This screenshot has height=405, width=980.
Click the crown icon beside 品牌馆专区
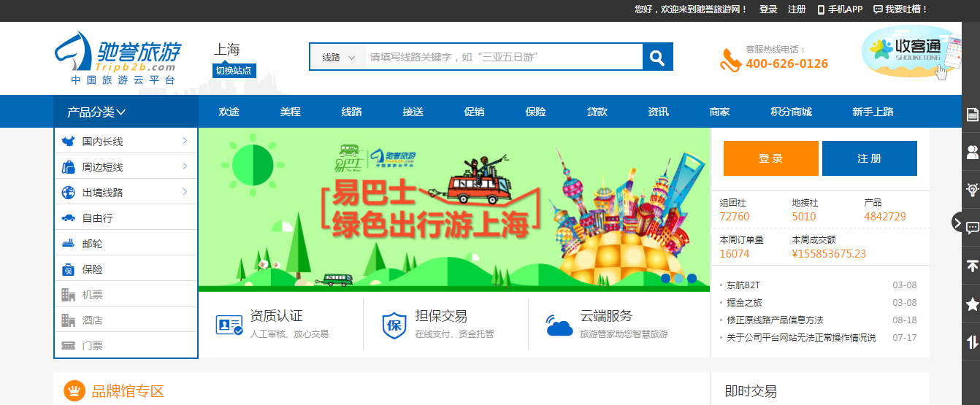74,391
